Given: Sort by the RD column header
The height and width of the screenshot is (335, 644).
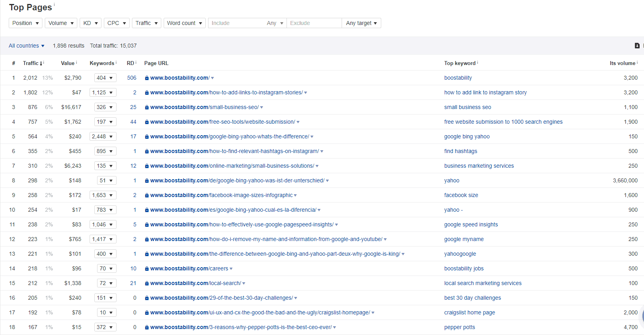Looking at the screenshot, I should tap(130, 63).
